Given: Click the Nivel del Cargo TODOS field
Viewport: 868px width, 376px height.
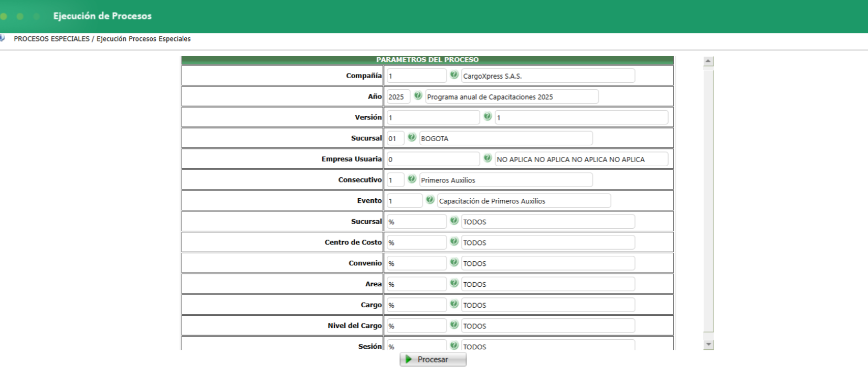Looking at the screenshot, I should click(x=548, y=325).
